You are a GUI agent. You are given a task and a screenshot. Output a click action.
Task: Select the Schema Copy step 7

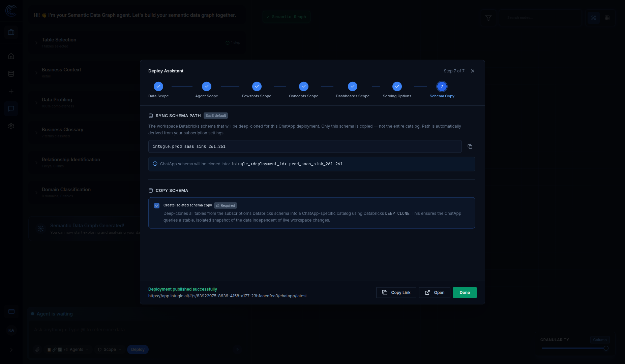pos(442,87)
